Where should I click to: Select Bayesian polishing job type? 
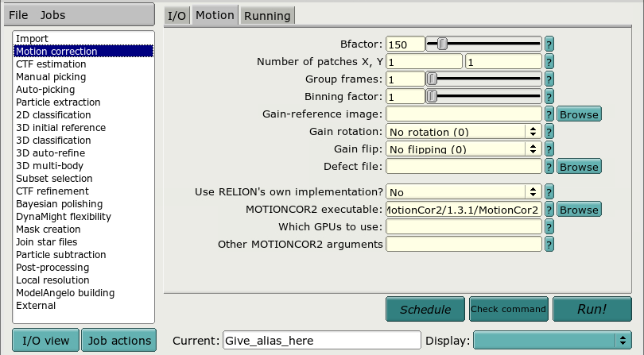point(83,204)
